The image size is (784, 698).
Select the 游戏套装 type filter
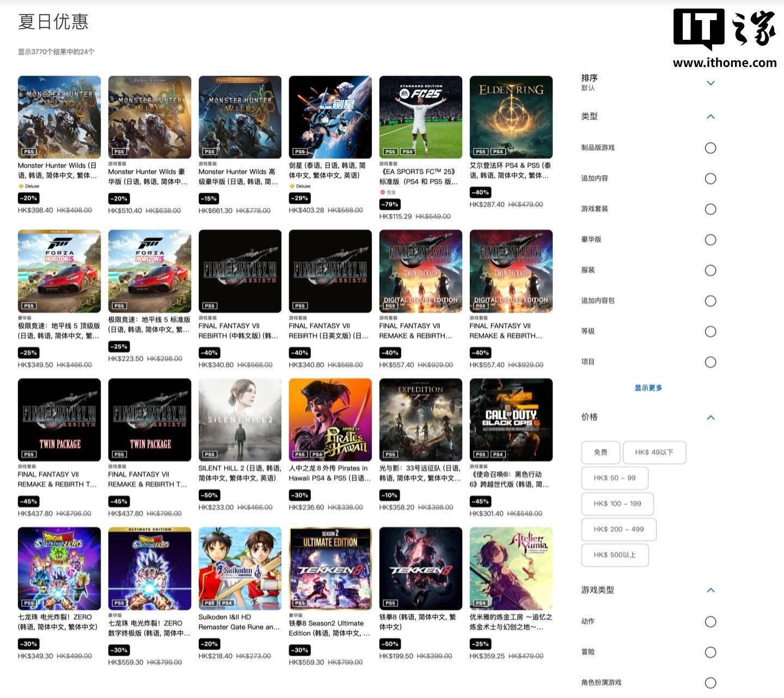coord(710,209)
